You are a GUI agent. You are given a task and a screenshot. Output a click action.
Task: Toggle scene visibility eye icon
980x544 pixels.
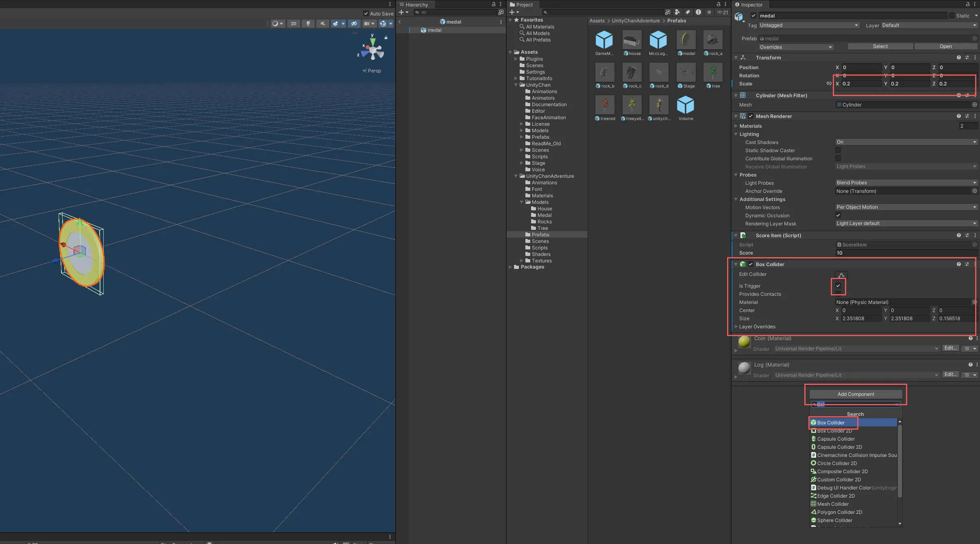pyautogui.click(x=354, y=24)
